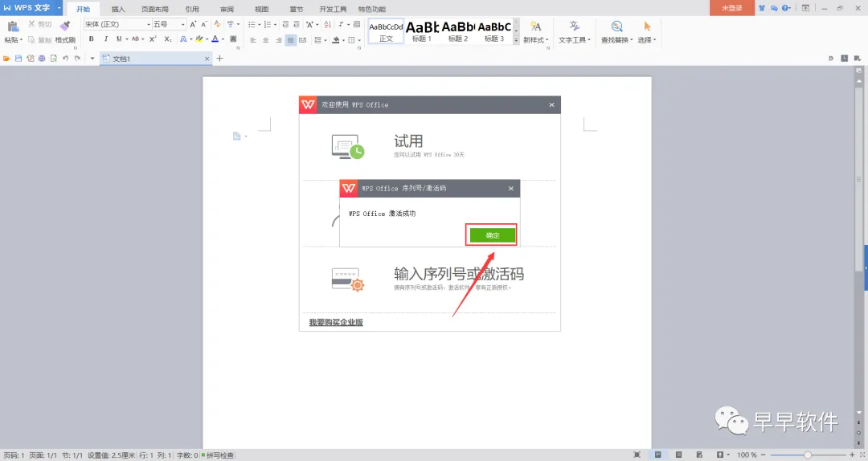Viewport: 868px width, 461px height.
Task: Click the undo arrow icon
Action: tap(65, 58)
